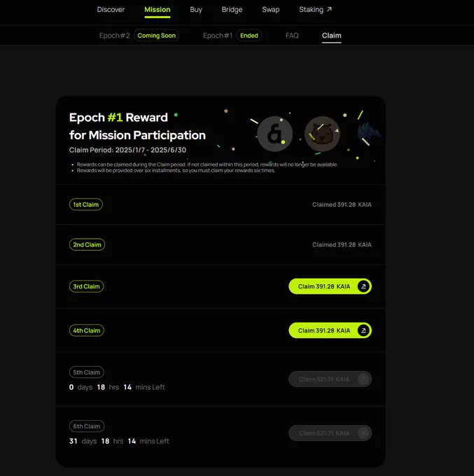Click the 1st Claim row's Claimed 391.28 KAIA text
The width and height of the screenshot is (474, 476).
342,204
